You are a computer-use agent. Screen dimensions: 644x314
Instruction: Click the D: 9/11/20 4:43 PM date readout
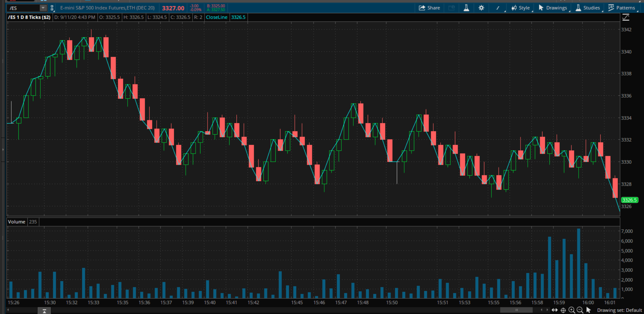[x=75, y=17]
